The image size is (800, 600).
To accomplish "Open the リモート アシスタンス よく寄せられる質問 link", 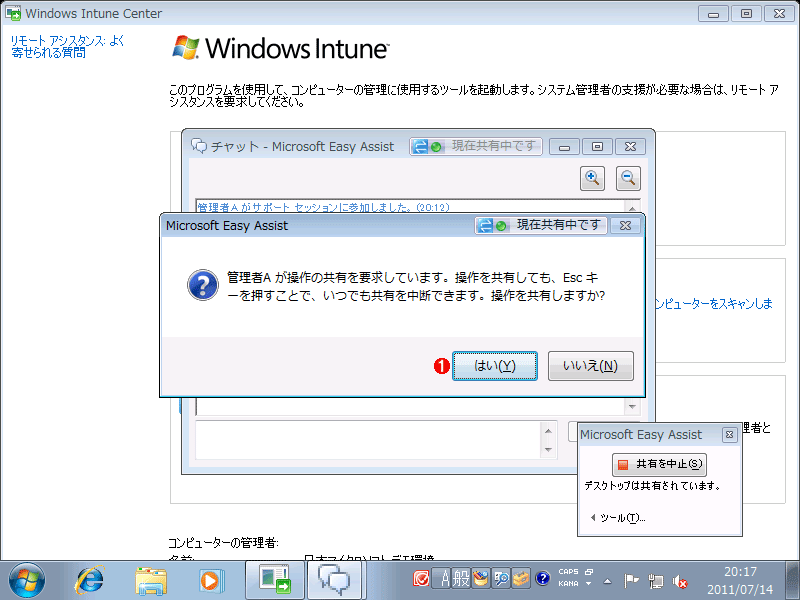I will pyautogui.click(x=67, y=46).
